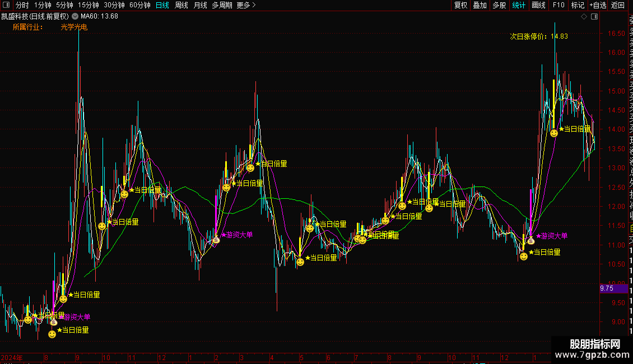633x364 pixels.
Task: Click the 16.00 price axis label
Action: pyautogui.click(x=616, y=53)
